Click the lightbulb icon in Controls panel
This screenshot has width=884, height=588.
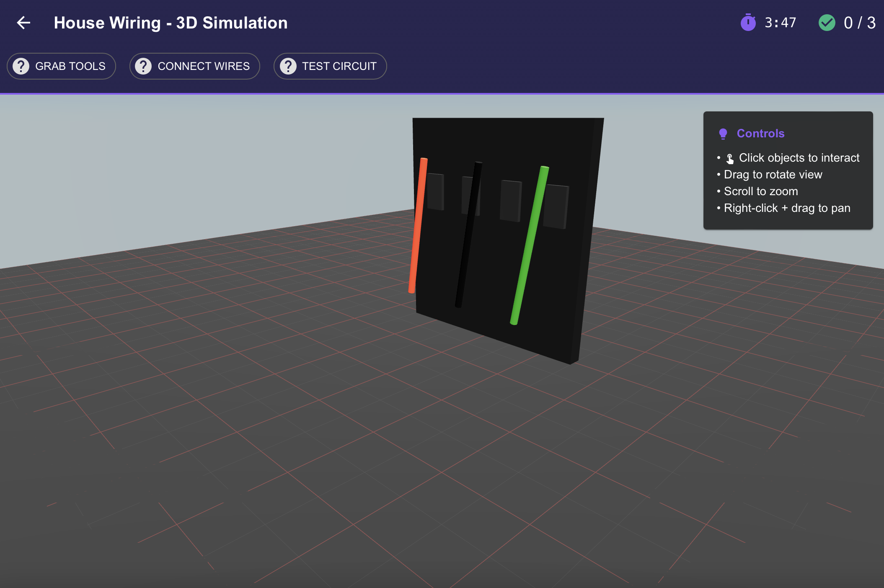tap(723, 134)
